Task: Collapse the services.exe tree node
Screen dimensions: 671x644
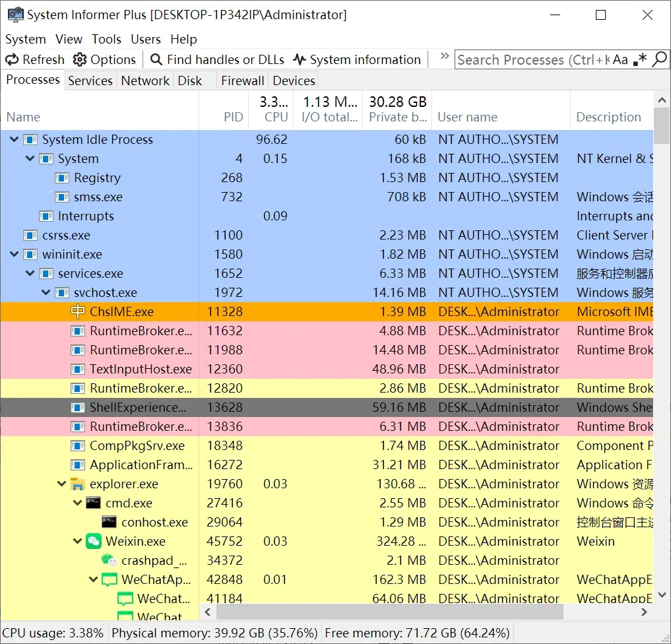Action: coord(30,273)
